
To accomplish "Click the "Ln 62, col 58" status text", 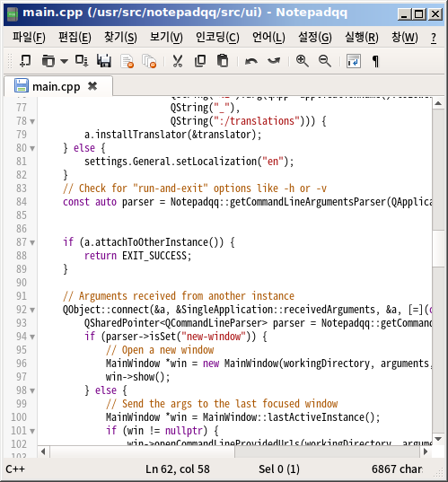I will (x=178, y=469).
